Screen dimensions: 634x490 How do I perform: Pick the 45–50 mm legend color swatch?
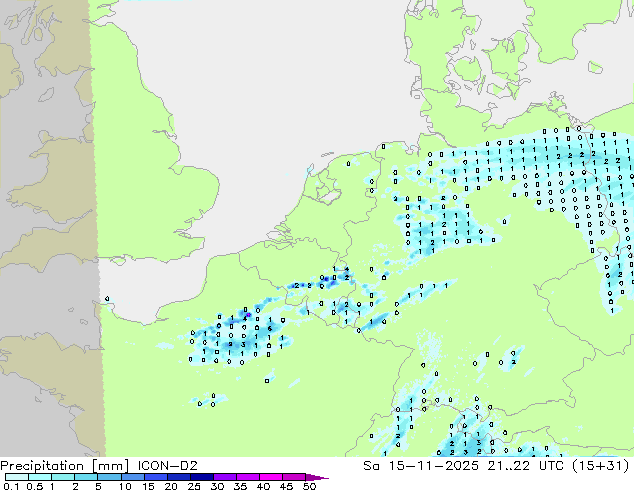(294, 477)
